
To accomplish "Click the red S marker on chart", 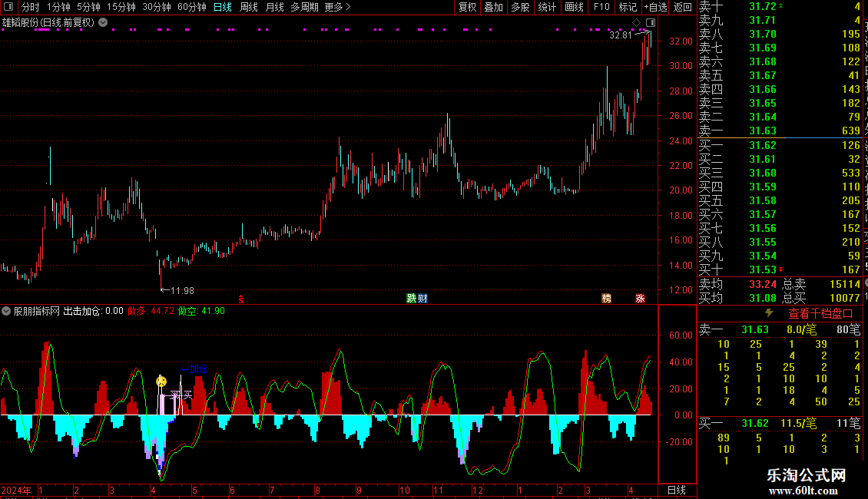I will (x=241, y=299).
